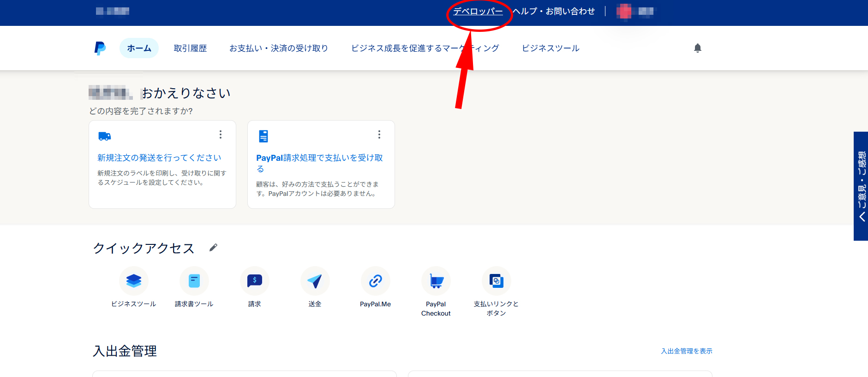Screen dimensions: 868x377
Task: Click どの内容を完了されますか? text
Action: (x=141, y=111)
